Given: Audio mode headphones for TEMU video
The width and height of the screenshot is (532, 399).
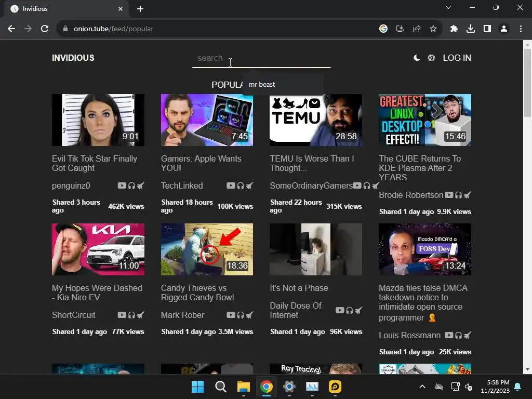Looking at the screenshot, I should click(x=367, y=185).
